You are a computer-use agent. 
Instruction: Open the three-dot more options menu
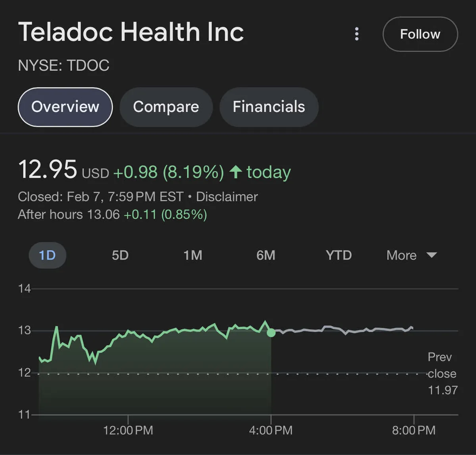(x=357, y=34)
